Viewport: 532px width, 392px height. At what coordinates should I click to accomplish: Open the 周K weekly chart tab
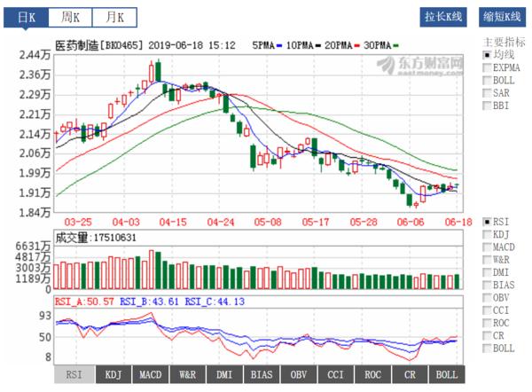[x=70, y=17]
